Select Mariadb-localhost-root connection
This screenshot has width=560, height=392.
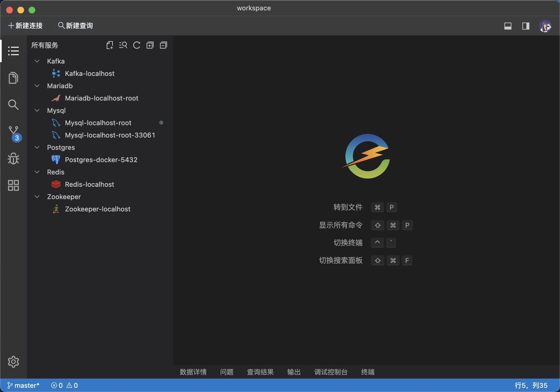click(x=102, y=98)
